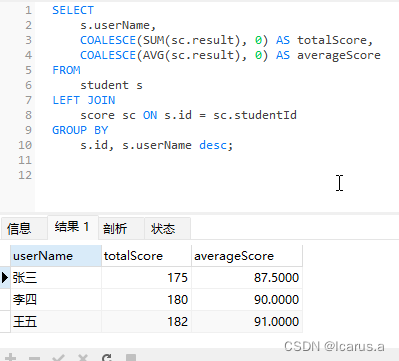Click AVG(sc.result) in line 4
399x361 pixels.
192,55
